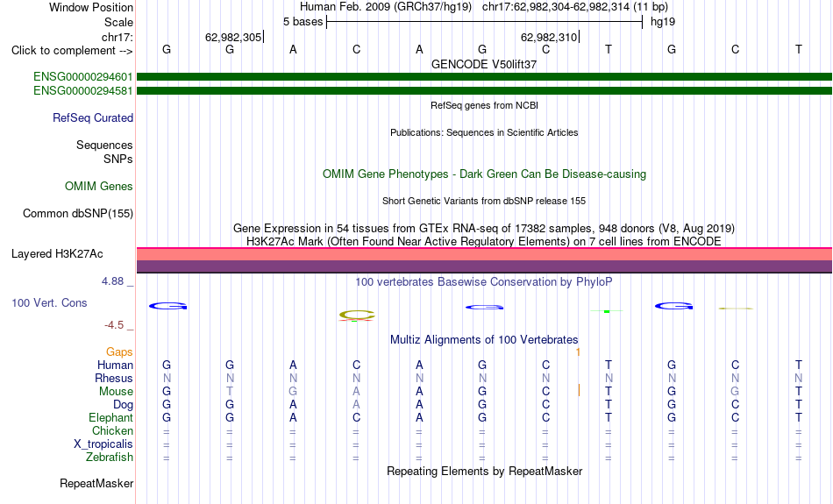This screenshot has height=504, width=833.
Task: Click 'Publications: Sequences in Scientific Articles' title
Action: (x=484, y=132)
